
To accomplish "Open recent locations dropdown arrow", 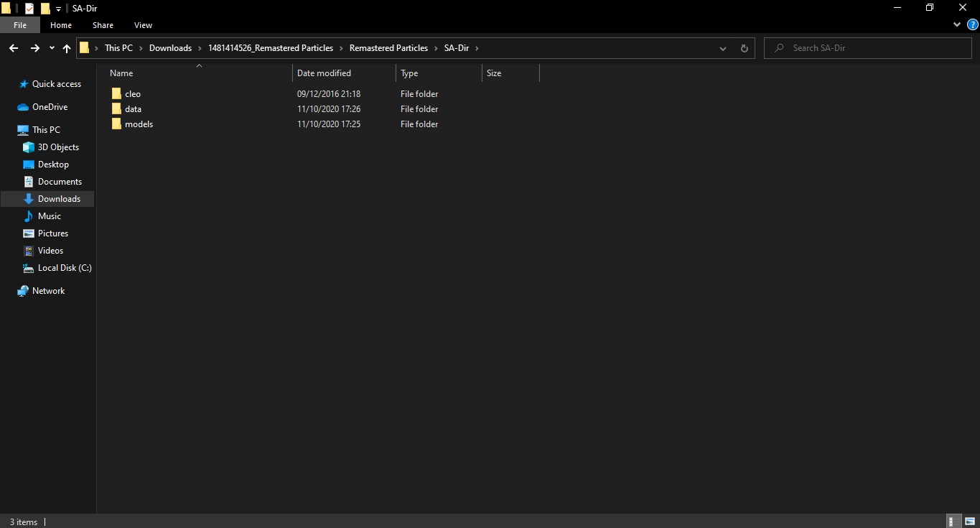I will (x=52, y=48).
